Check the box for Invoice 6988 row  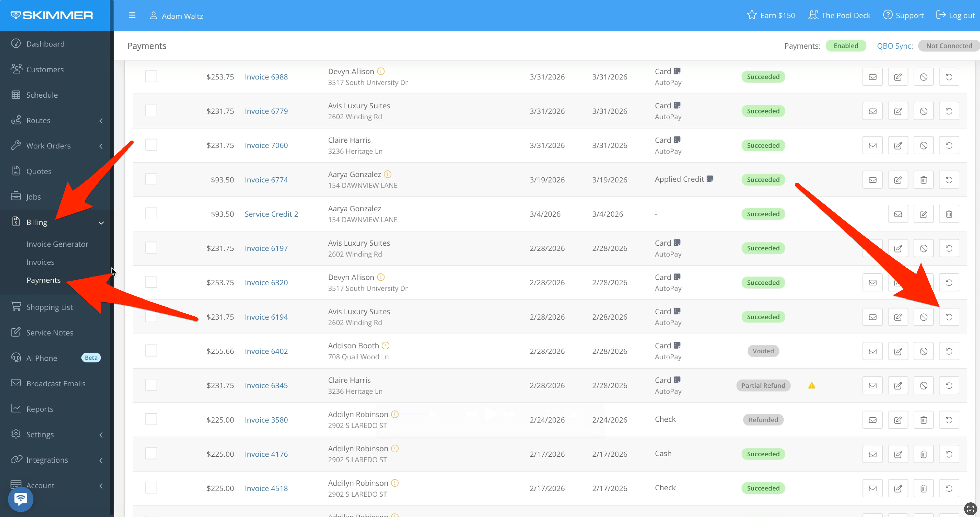pyautogui.click(x=151, y=76)
